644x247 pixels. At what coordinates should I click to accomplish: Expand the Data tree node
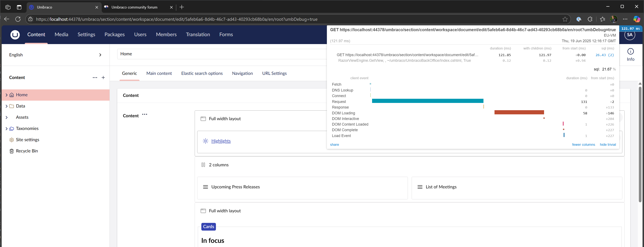[x=6, y=106]
